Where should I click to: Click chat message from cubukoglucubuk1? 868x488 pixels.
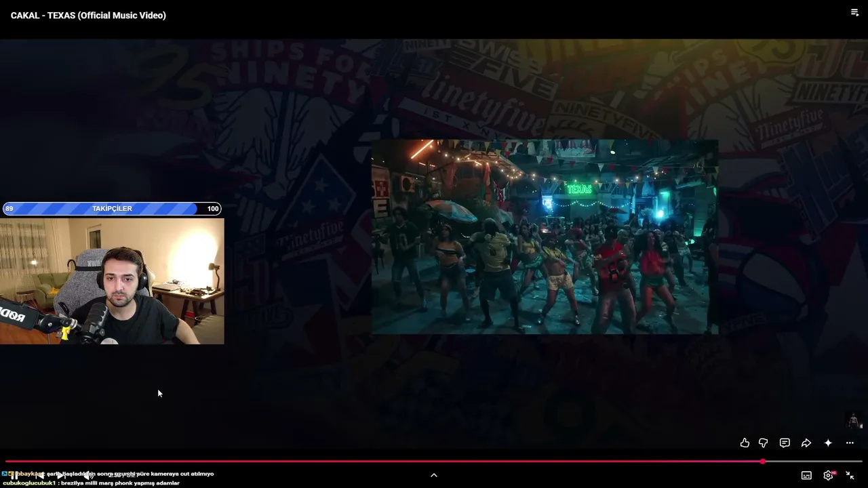(x=92, y=483)
